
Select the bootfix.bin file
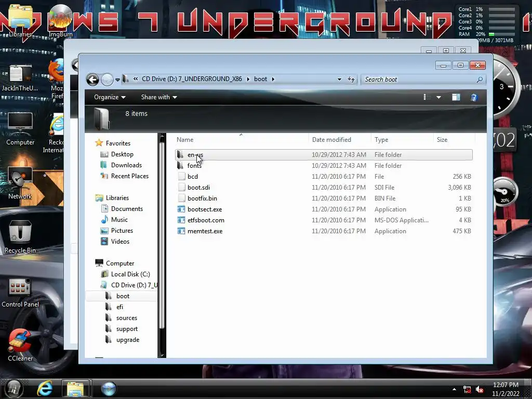point(202,198)
